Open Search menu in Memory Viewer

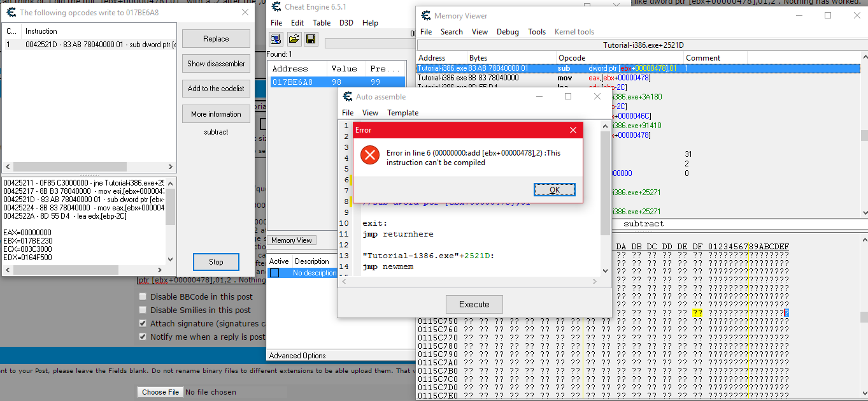click(452, 32)
